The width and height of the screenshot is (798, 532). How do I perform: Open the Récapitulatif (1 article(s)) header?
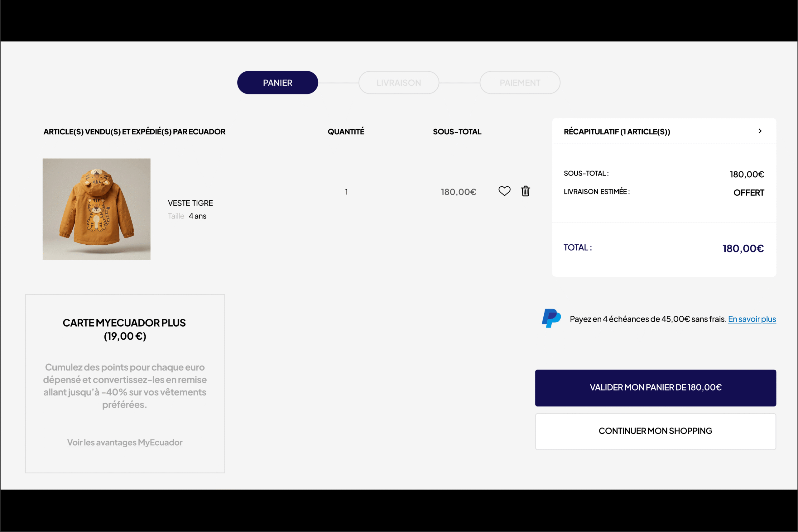pos(617,132)
